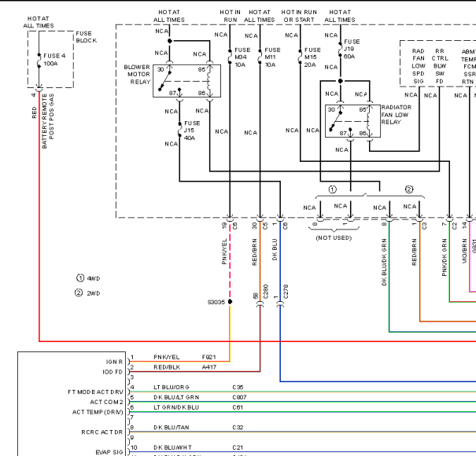Select the DK BLU/WHT wire label

click(x=172, y=447)
